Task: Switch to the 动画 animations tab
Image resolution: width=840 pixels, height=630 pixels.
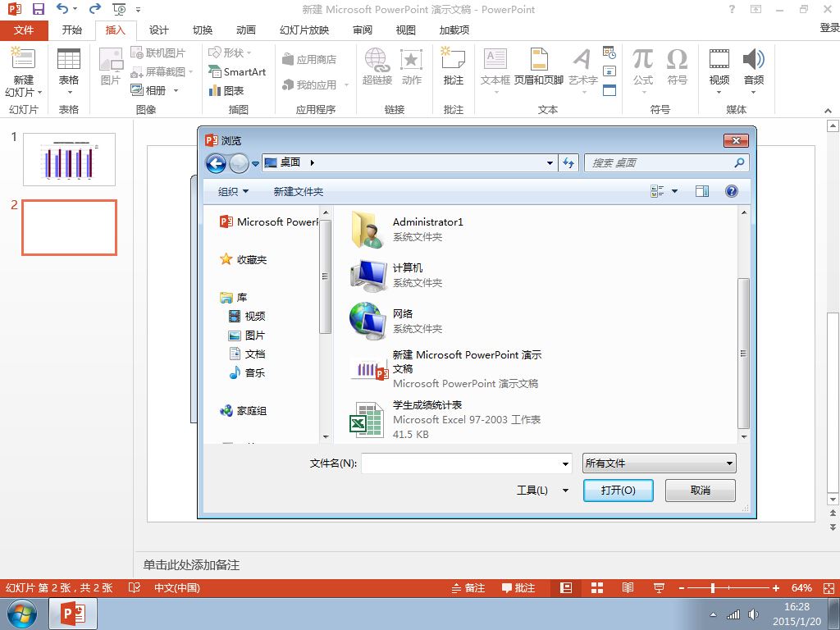Action: pos(246,30)
